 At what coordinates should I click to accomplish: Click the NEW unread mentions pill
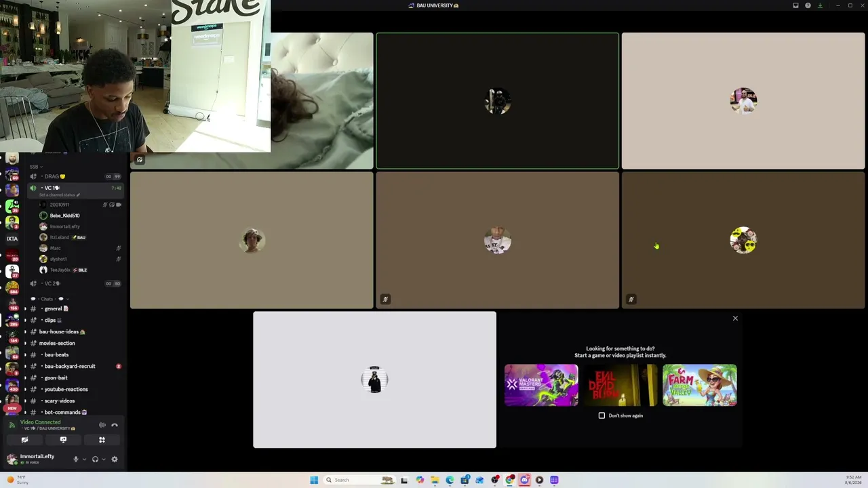12,408
